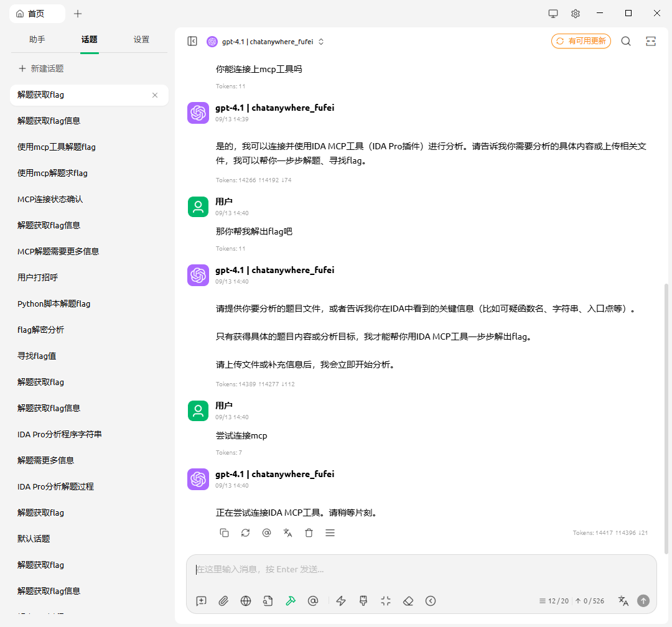Click the circled left-arrow icon in input toolbar

(x=431, y=601)
